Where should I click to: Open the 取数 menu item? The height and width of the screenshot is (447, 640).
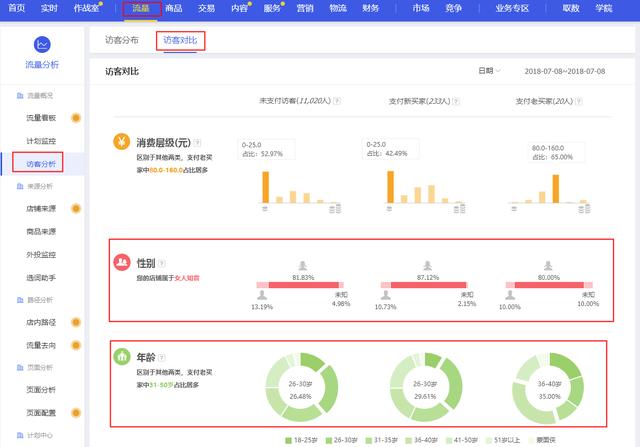[x=571, y=8]
